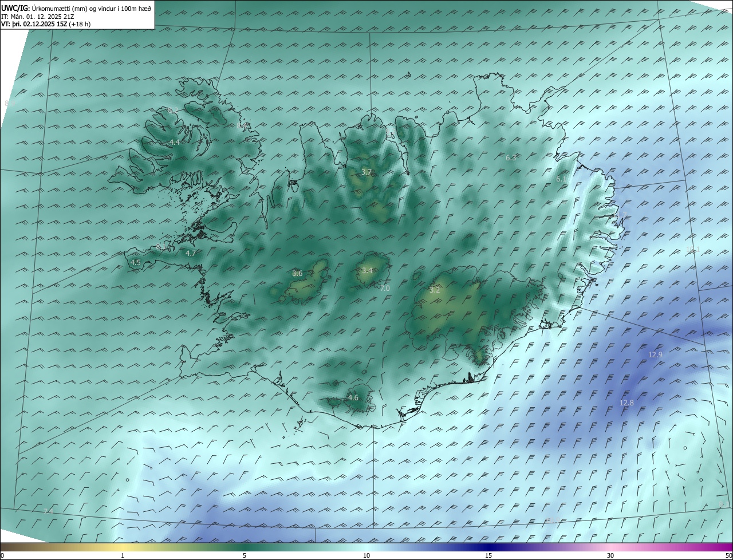Image resolution: width=733 pixels, height=560 pixels.
Task: Click the 6.1 value label on the map
Action: coord(561,179)
